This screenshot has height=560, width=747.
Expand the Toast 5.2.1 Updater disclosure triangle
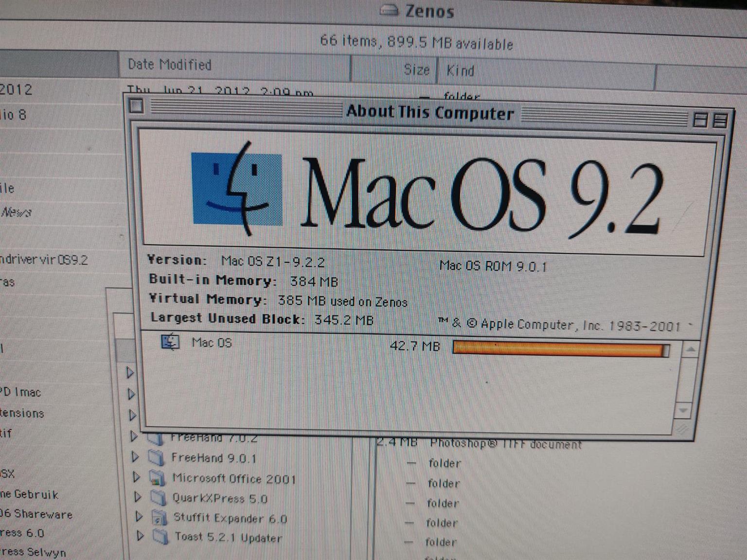(x=140, y=536)
